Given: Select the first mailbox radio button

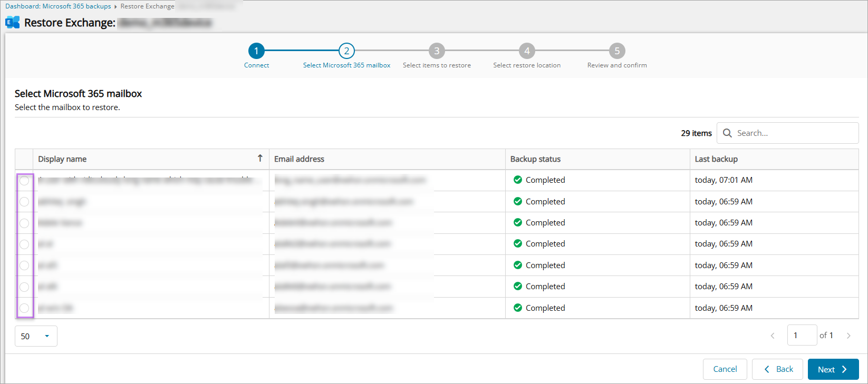Looking at the screenshot, I should tap(24, 181).
